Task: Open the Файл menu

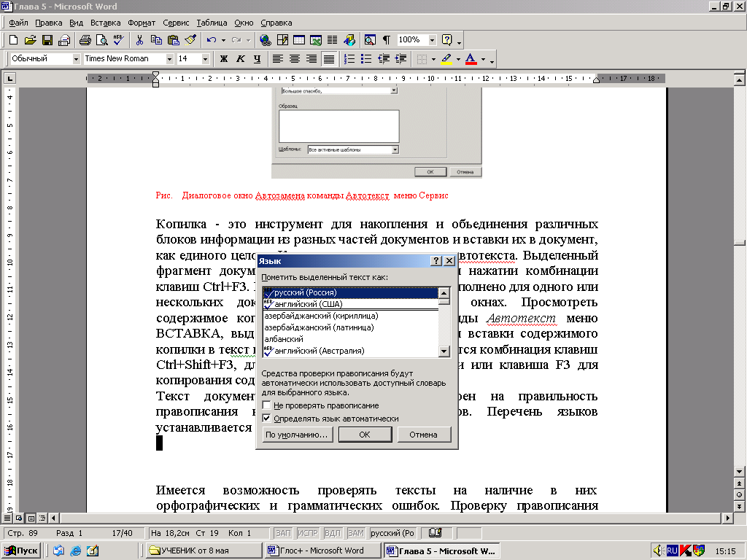Action: 18,23
